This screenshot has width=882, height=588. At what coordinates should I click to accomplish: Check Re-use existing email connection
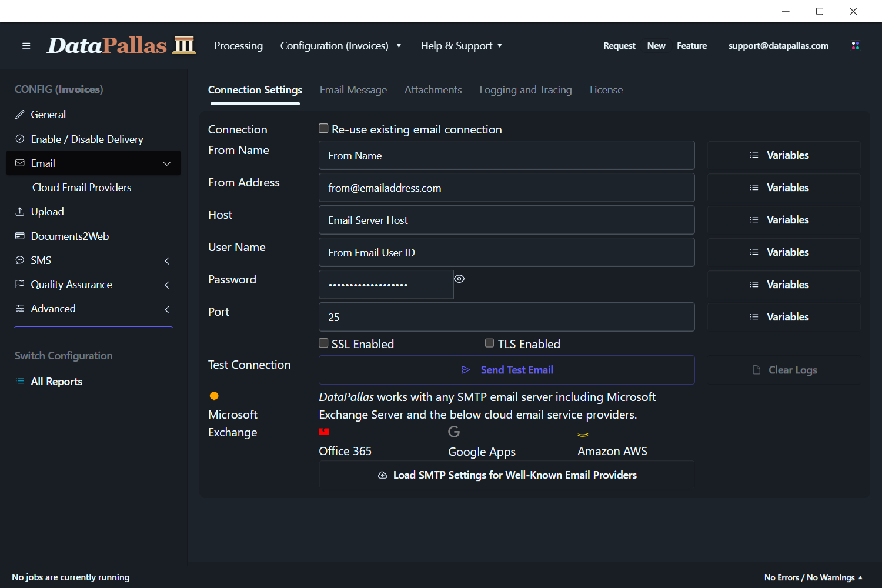(323, 128)
